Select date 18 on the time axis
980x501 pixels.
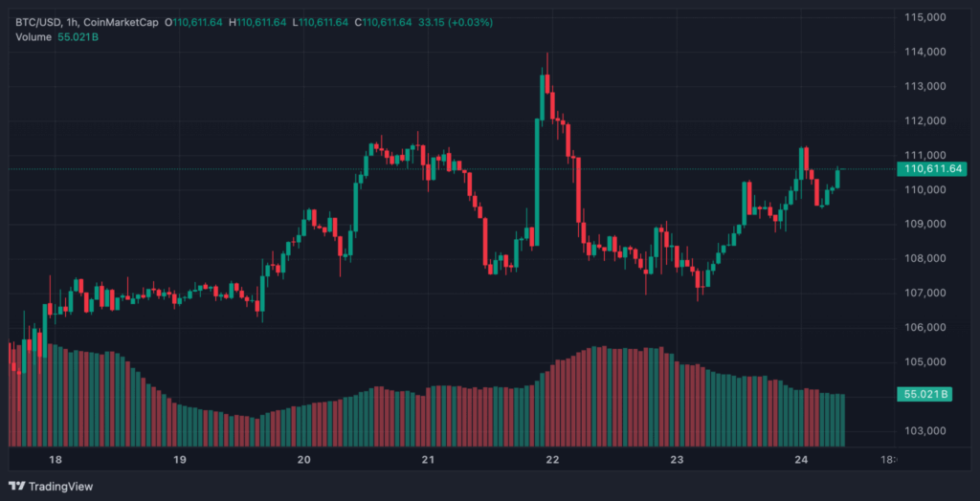pos(56,460)
